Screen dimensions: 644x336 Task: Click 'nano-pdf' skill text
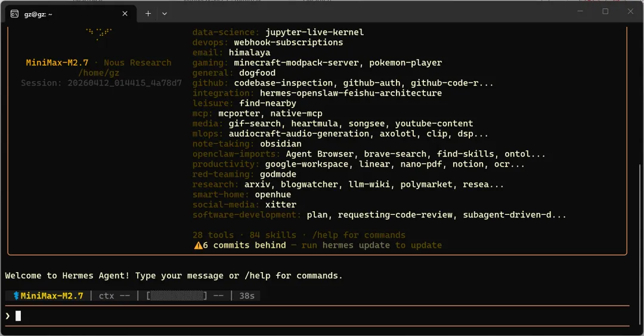(x=421, y=164)
